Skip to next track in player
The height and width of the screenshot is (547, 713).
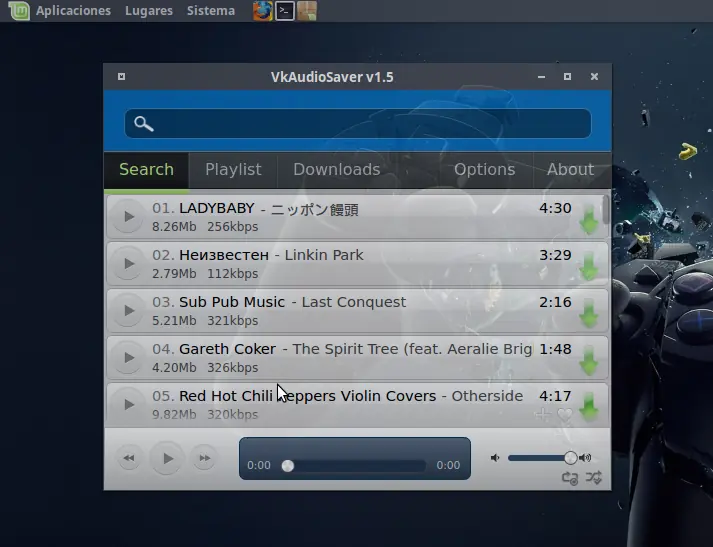[205, 458]
